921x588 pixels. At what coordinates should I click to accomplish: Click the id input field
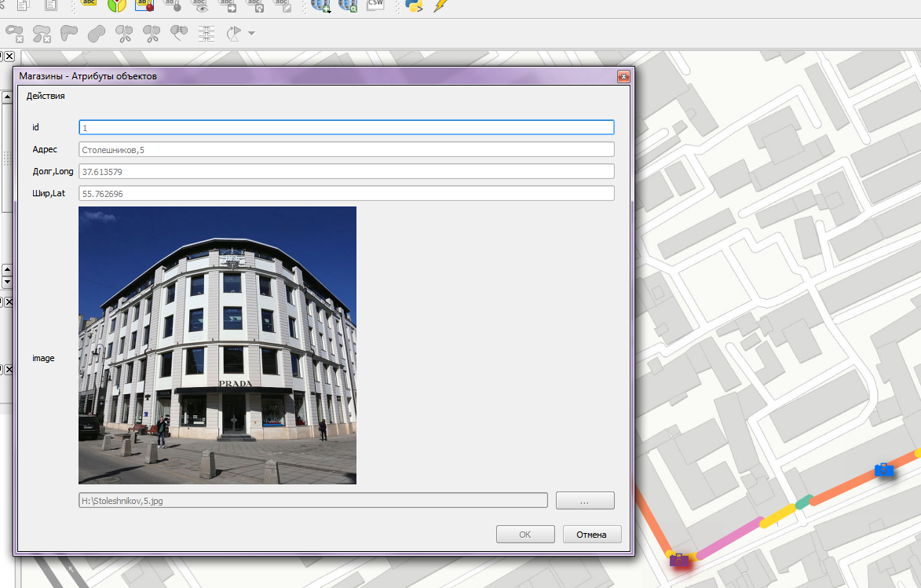[346, 127]
